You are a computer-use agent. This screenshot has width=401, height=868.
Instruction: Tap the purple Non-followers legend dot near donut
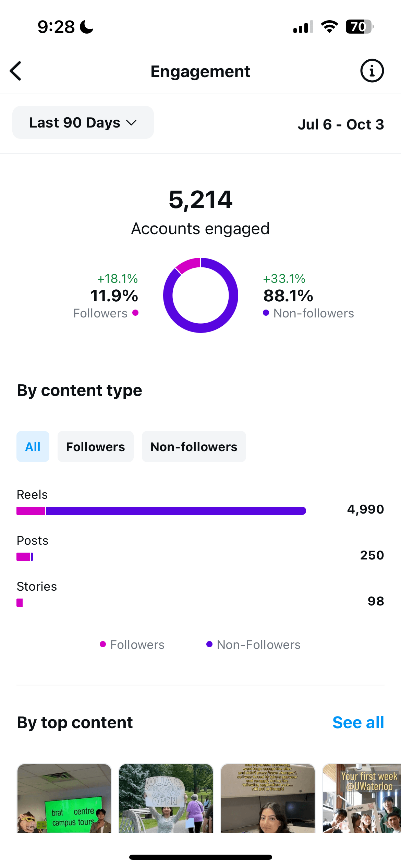point(266,313)
